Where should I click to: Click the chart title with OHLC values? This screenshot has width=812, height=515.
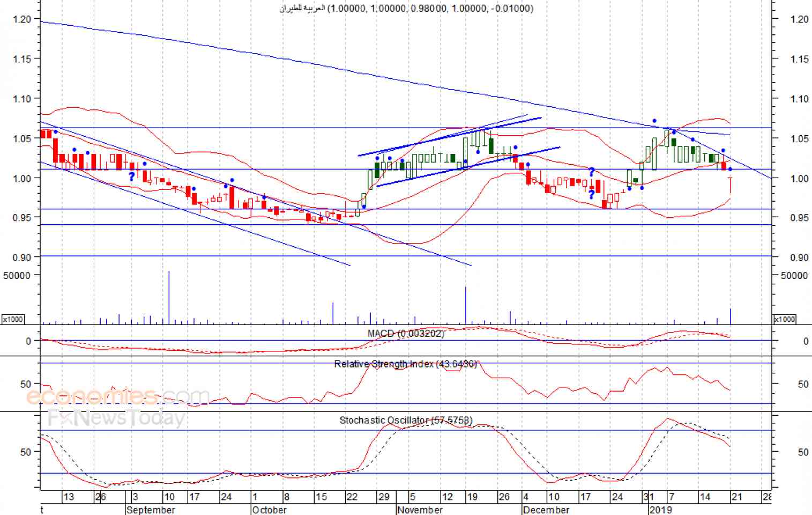[x=406, y=8]
